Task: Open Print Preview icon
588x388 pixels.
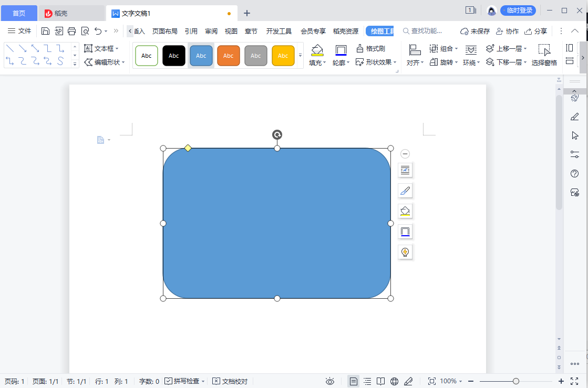Action: point(85,31)
